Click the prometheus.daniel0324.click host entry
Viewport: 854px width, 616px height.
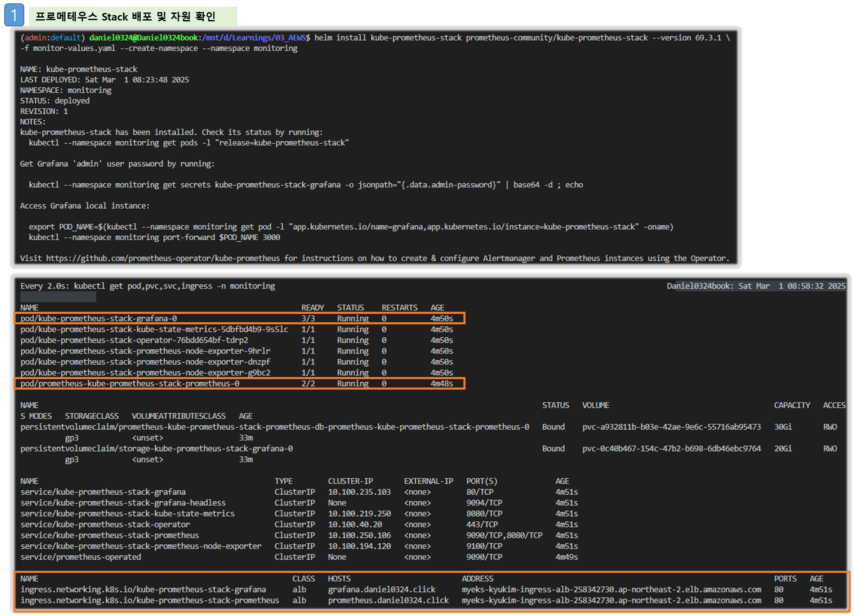tap(388, 600)
